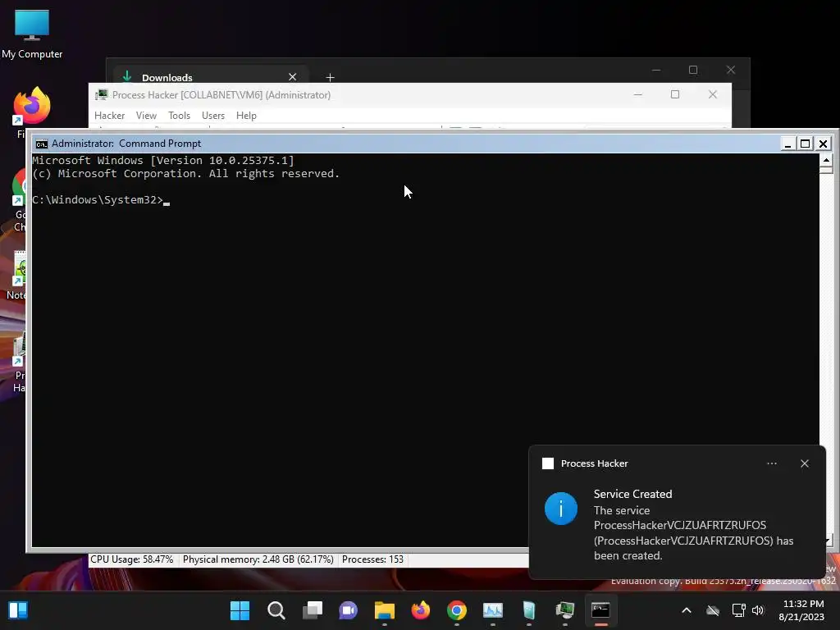Open the Tools menu in Process Hacker

179,115
